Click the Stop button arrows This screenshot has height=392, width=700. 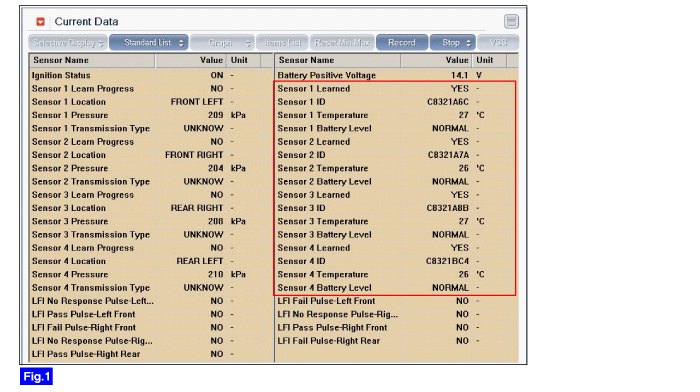(x=468, y=43)
